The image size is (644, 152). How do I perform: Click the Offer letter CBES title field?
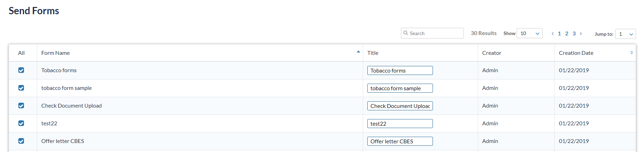click(400, 141)
